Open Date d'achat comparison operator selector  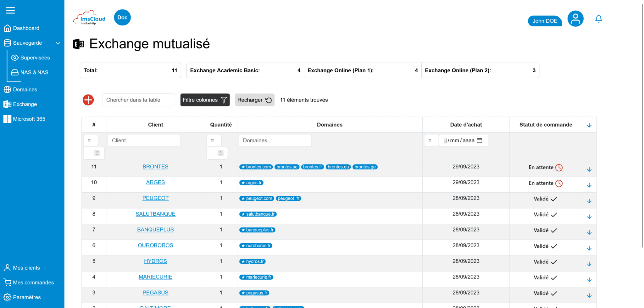(x=431, y=140)
